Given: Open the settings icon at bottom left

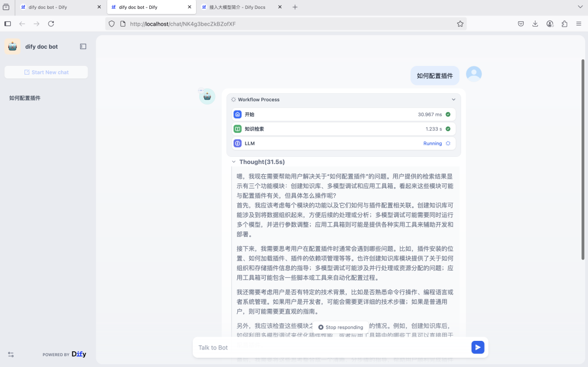Looking at the screenshot, I should pos(11,354).
